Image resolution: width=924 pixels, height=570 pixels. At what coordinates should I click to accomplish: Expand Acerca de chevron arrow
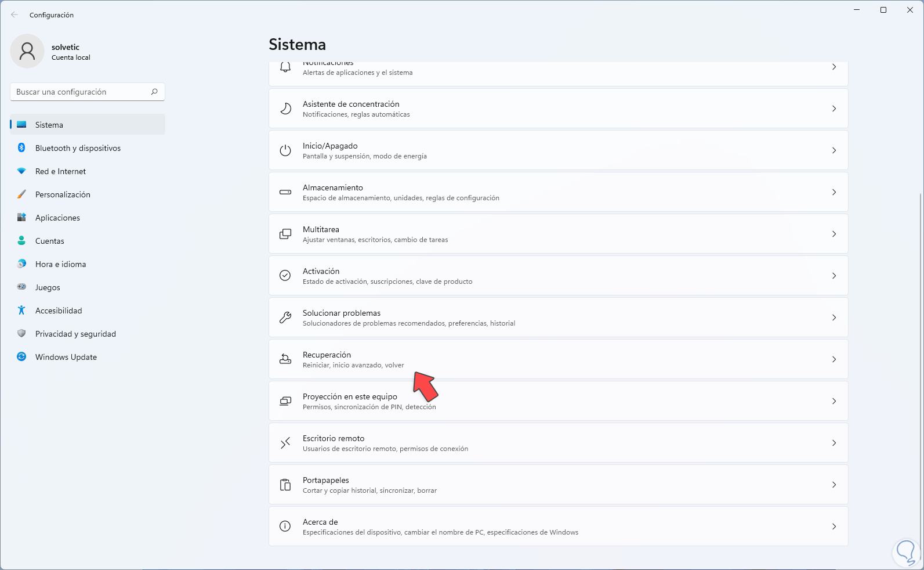point(834,526)
